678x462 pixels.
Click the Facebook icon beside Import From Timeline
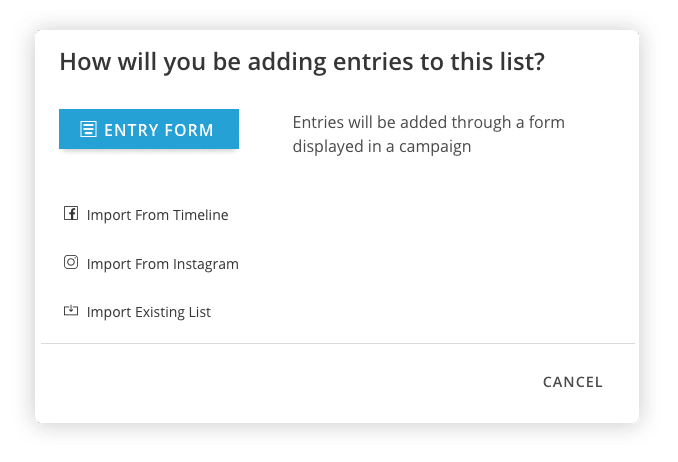71,214
